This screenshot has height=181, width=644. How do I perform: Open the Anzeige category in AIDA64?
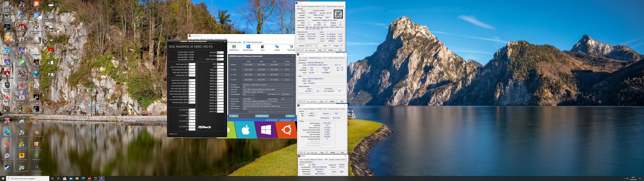[277, 48]
